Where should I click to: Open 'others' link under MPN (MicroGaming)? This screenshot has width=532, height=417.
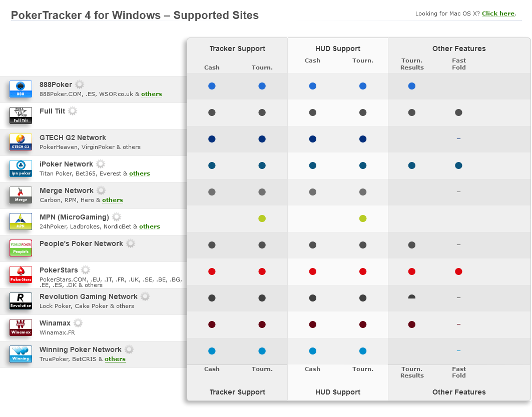click(150, 226)
